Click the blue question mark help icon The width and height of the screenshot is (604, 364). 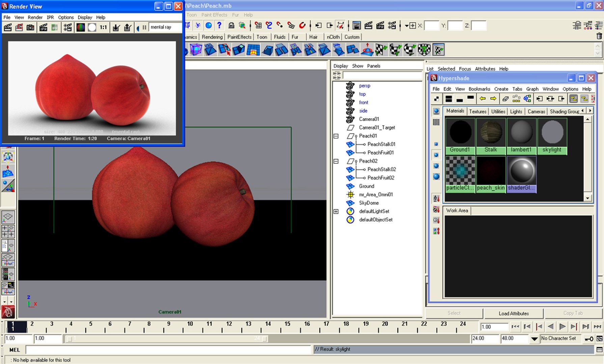point(219,25)
